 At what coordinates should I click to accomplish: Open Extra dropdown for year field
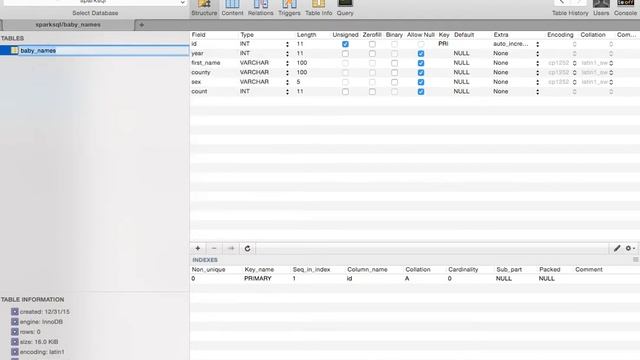538,53
